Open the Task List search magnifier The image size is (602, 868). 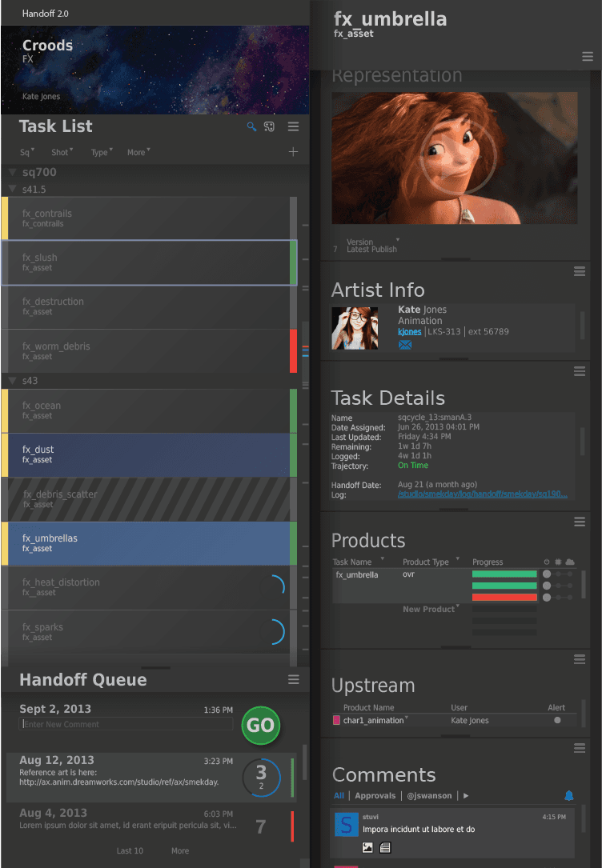pyautogui.click(x=251, y=126)
